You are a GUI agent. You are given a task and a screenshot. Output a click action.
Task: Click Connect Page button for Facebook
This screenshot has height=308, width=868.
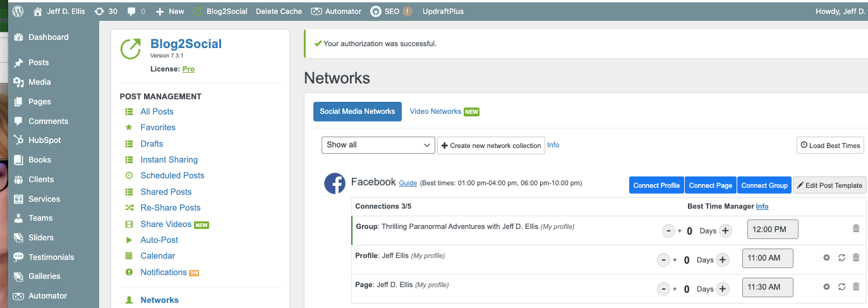710,185
